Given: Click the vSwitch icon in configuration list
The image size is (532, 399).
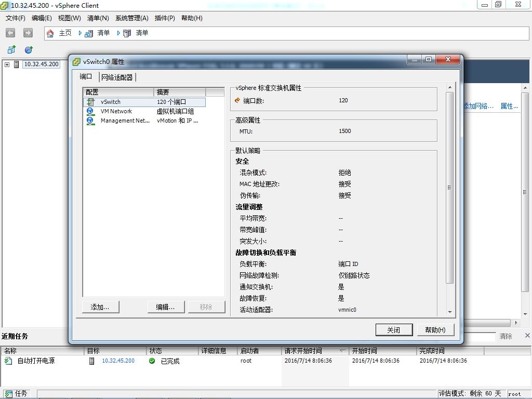Looking at the screenshot, I should tap(90, 102).
